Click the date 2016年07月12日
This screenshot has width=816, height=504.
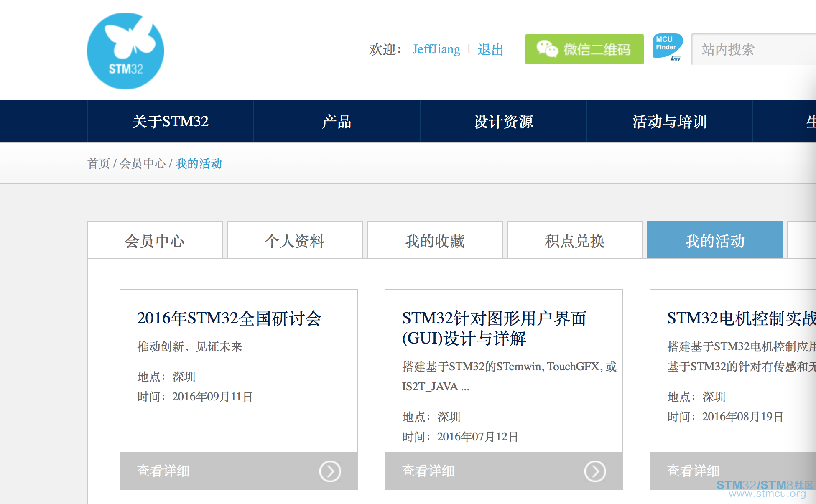(477, 437)
